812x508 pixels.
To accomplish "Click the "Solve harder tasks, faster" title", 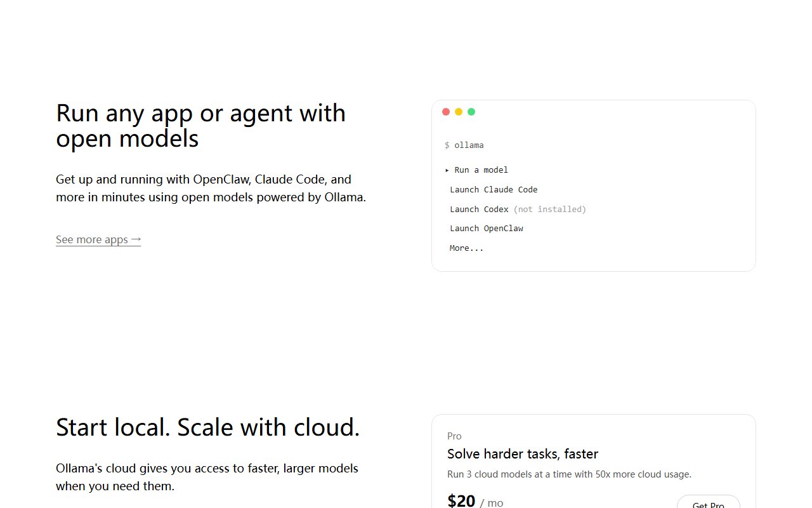I will (x=523, y=454).
